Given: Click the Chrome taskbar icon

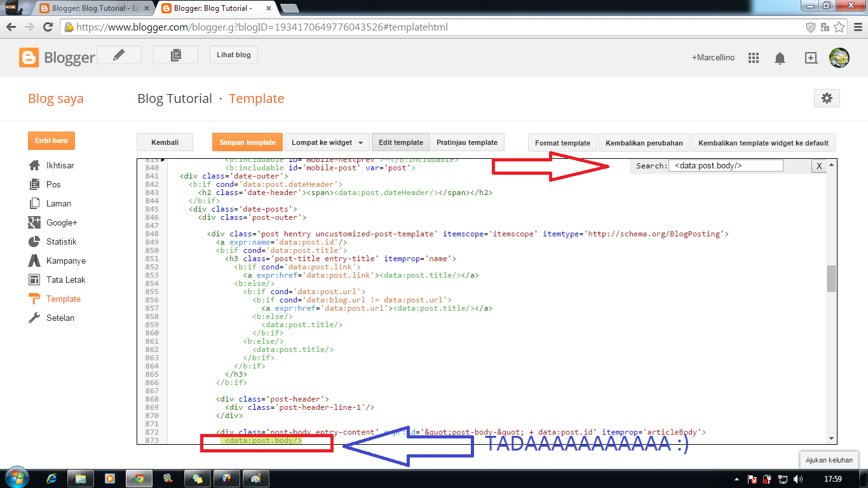Looking at the screenshot, I should point(139,478).
